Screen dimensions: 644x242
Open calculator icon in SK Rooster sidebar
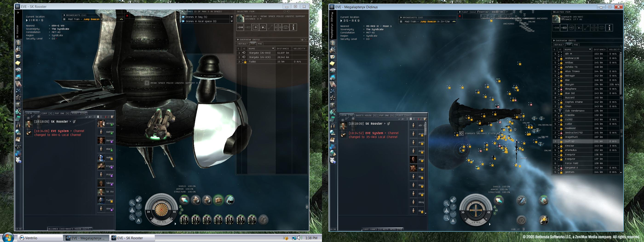[x=18, y=118]
